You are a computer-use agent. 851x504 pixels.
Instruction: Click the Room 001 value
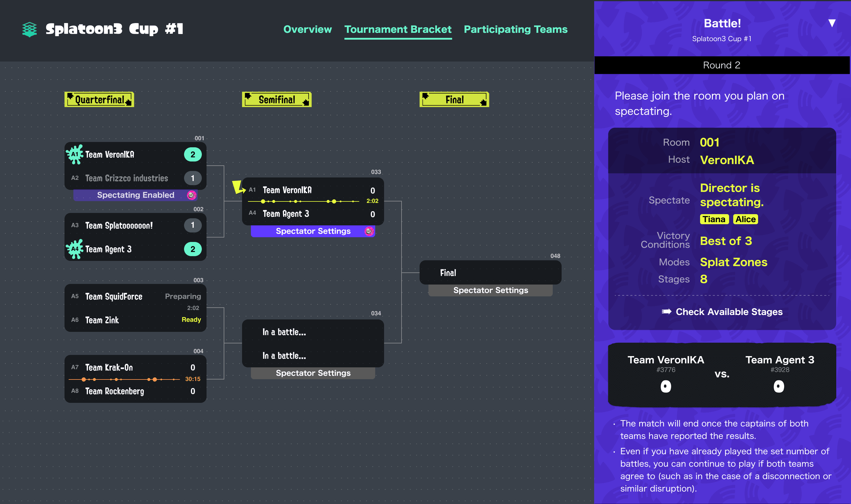(x=709, y=142)
